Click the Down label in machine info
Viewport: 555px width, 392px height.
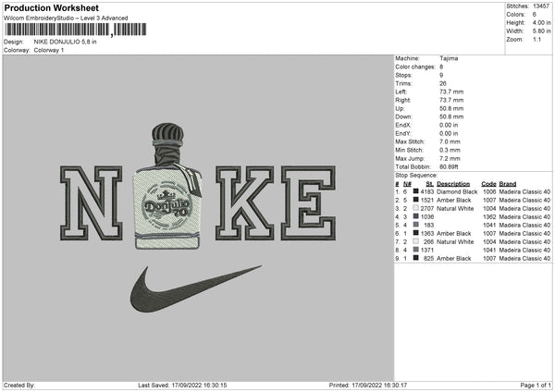[403, 116]
